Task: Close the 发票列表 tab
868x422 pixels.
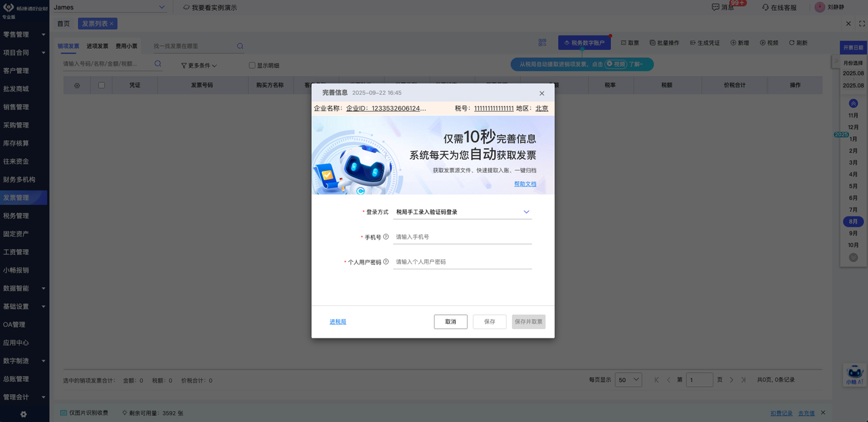Action: click(112, 24)
